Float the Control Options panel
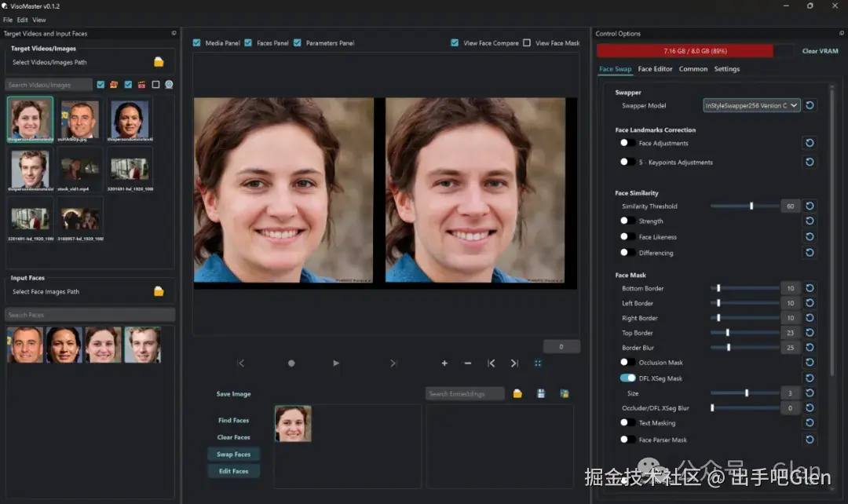The image size is (848, 504). coord(842,33)
